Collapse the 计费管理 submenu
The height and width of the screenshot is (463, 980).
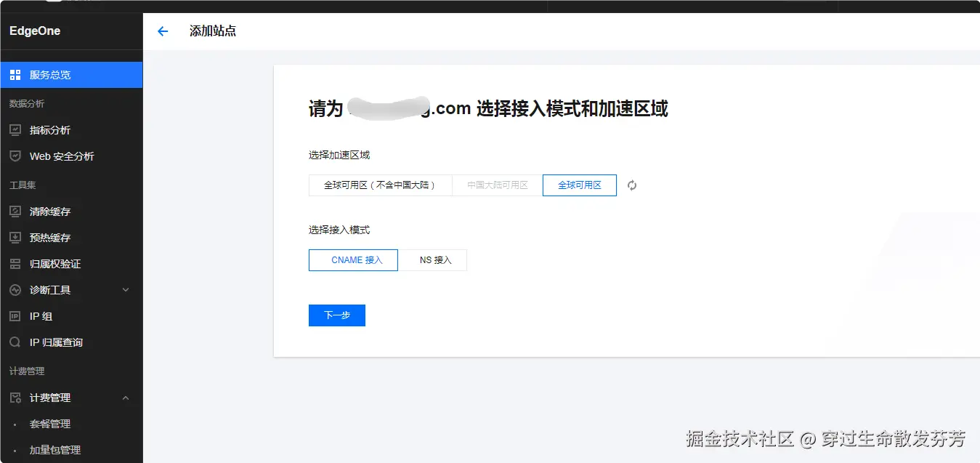[x=49, y=398]
